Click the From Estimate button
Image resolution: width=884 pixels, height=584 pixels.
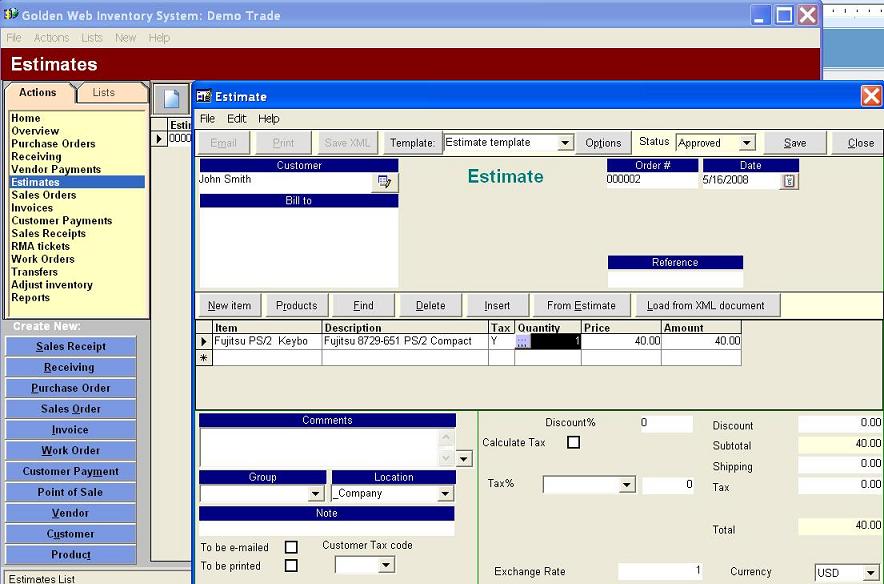point(581,306)
